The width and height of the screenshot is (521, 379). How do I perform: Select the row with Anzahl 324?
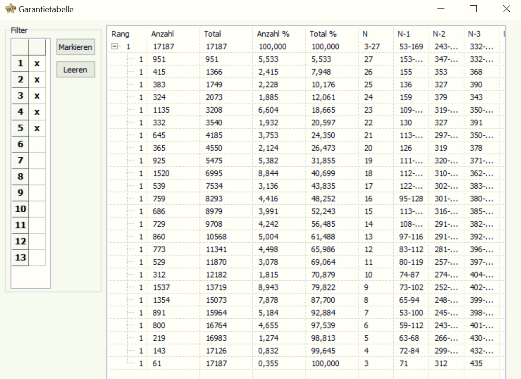pyautogui.click(x=305, y=97)
